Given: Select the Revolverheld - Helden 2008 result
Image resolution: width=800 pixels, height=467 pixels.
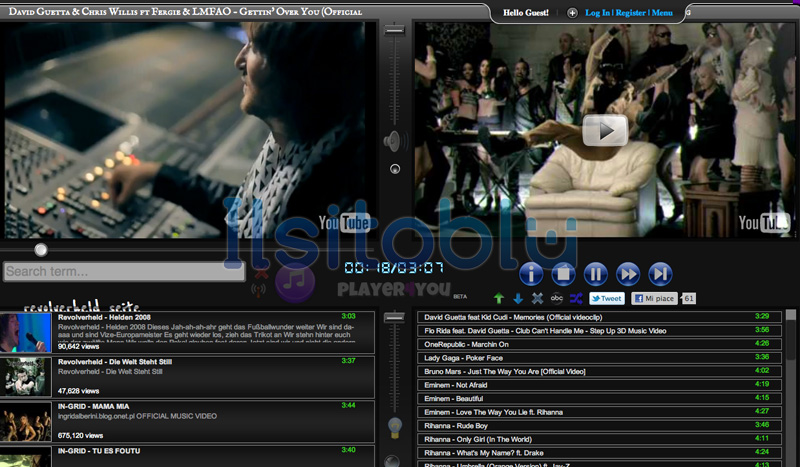Looking at the screenshot, I should pos(187,332).
